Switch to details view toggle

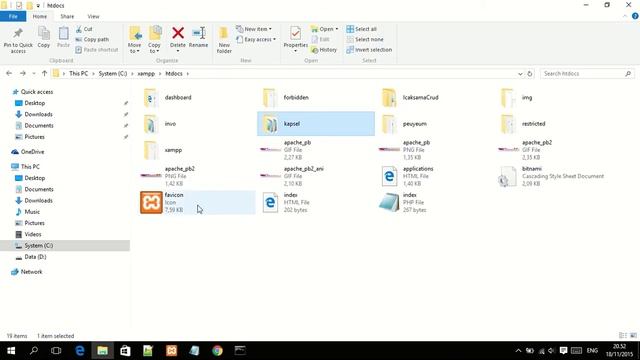pyautogui.click(x=623, y=336)
